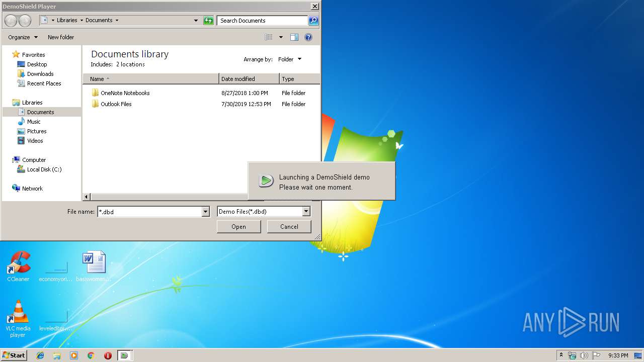Select Music library

point(34,122)
